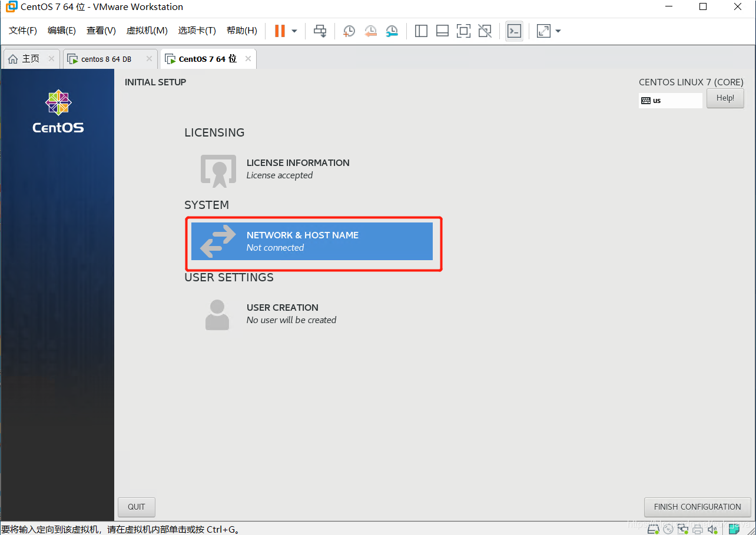Click the message log note icon
The image size is (756, 535).
734,529
